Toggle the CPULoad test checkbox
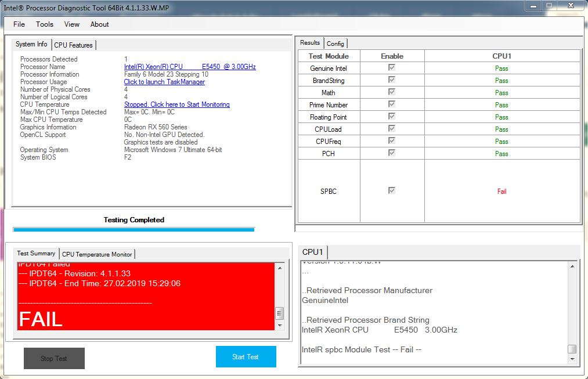The width and height of the screenshot is (588, 379). (x=392, y=128)
